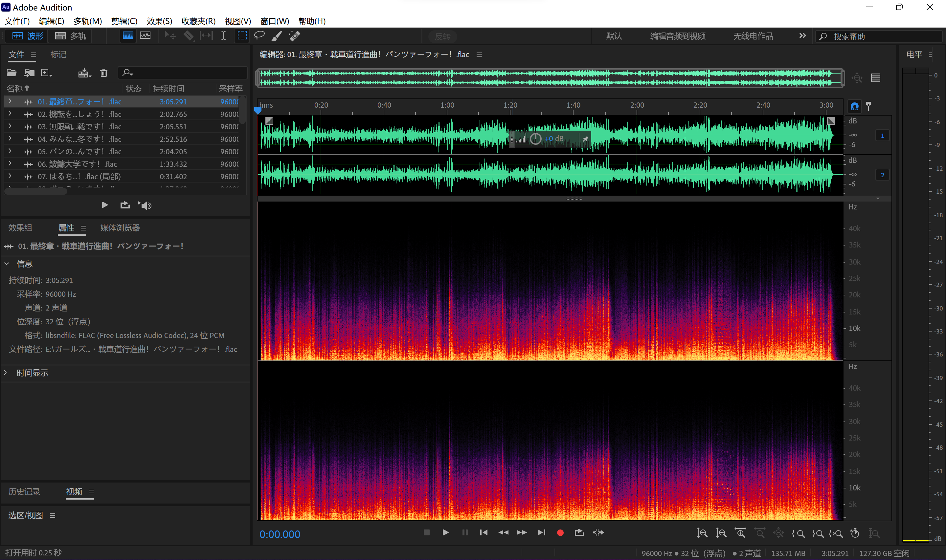Open file folder icon in Files panel
946x560 pixels.
click(x=12, y=73)
